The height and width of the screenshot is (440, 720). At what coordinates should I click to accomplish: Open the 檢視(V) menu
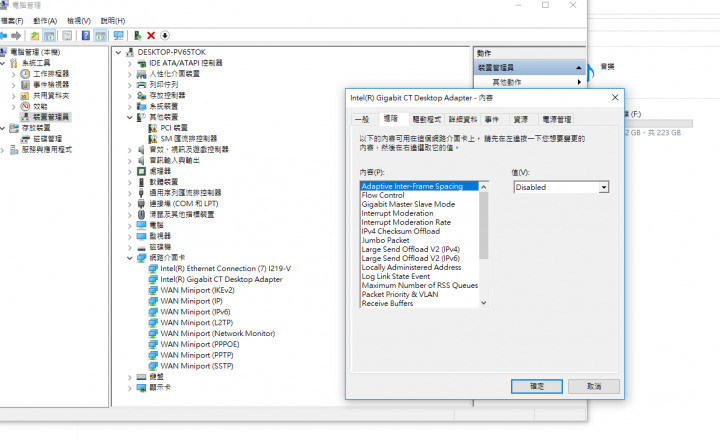click(79, 21)
